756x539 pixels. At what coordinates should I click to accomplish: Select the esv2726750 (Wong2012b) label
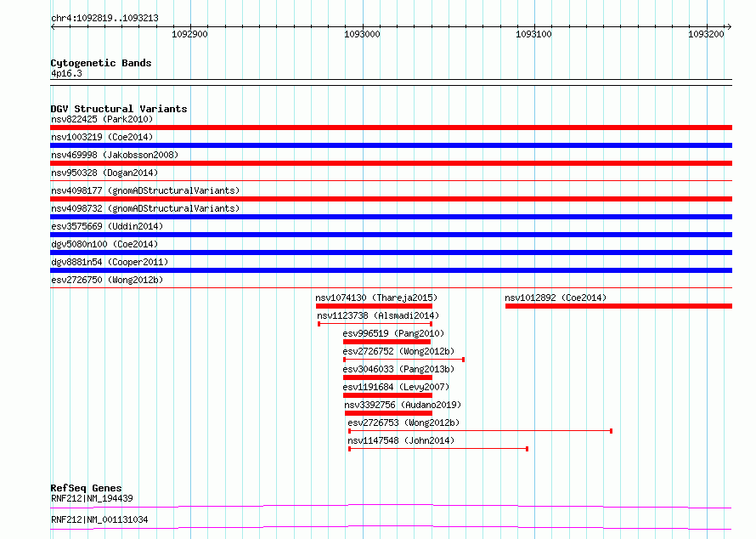click(x=107, y=280)
